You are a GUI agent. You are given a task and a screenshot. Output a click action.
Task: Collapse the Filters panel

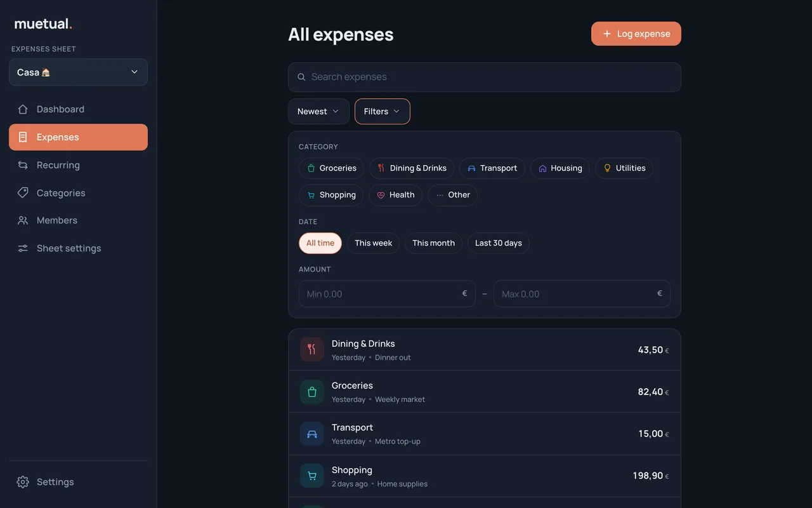pyautogui.click(x=383, y=112)
